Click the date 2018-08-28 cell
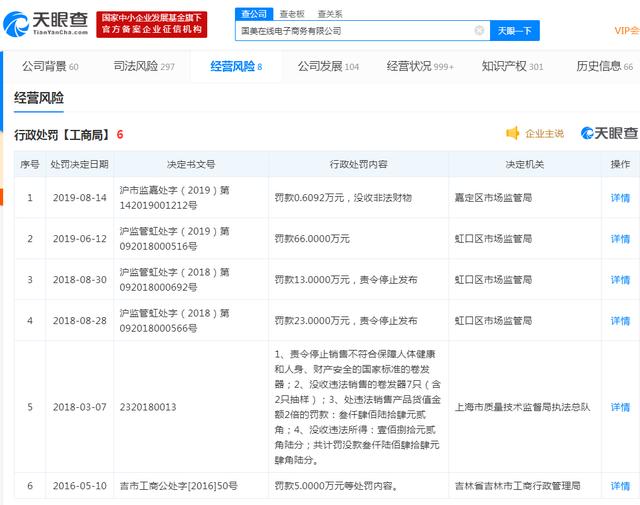 (x=80, y=321)
